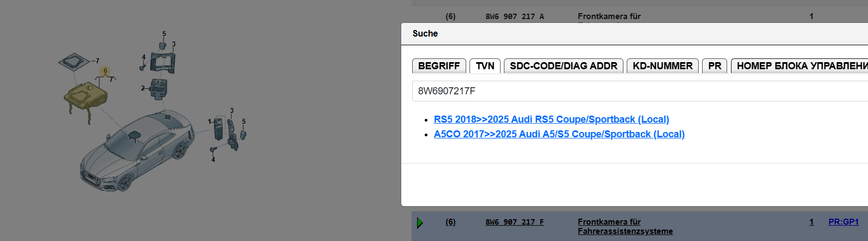Click the square cover plate part drawing
The height and width of the screenshot is (241, 868).
[x=74, y=61]
